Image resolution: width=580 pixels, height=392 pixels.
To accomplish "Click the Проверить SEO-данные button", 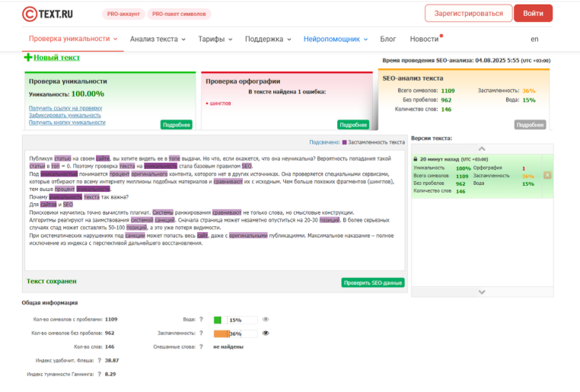I will pyautogui.click(x=373, y=282).
